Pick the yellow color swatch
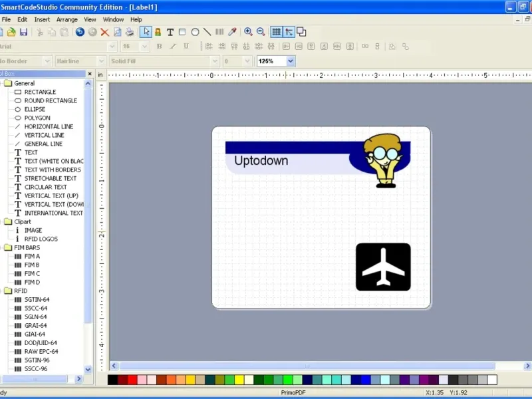Viewport: 532px width, 399px height. coord(239,380)
